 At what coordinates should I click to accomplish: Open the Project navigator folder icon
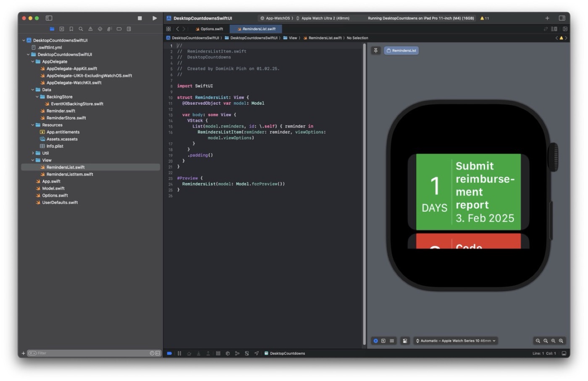(x=52, y=29)
